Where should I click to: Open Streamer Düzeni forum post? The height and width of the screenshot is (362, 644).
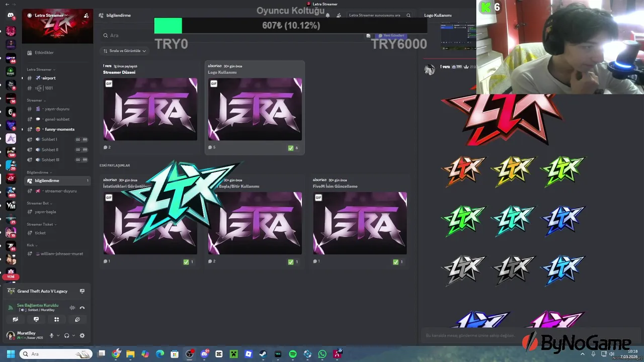[x=150, y=107]
